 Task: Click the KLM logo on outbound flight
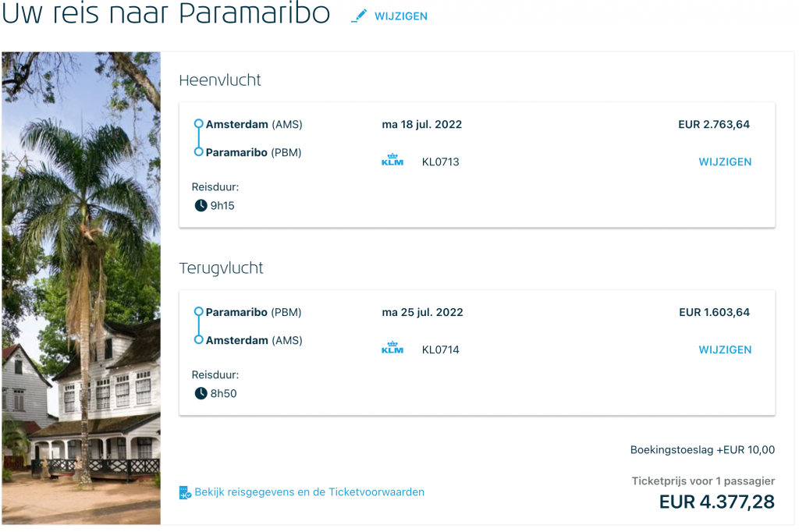(392, 161)
